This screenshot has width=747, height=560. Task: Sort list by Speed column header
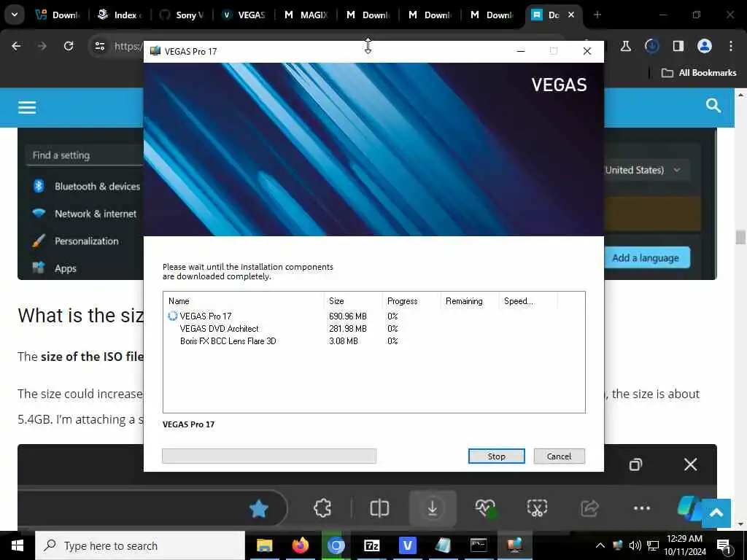click(x=528, y=301)
